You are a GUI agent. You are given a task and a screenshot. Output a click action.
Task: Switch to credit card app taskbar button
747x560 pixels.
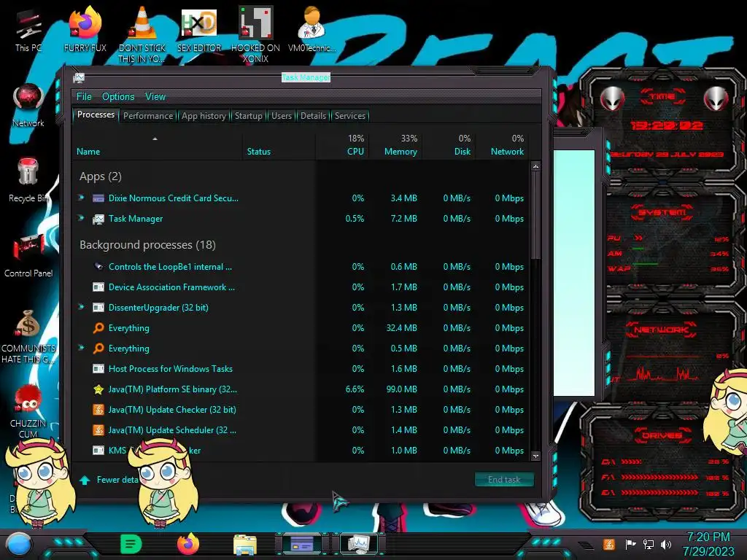coord(302,544)
